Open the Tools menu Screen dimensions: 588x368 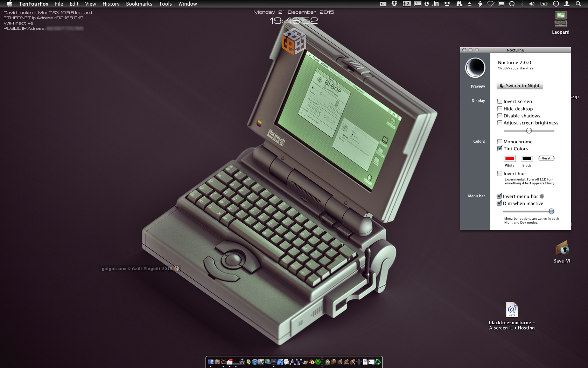(165, 4)
